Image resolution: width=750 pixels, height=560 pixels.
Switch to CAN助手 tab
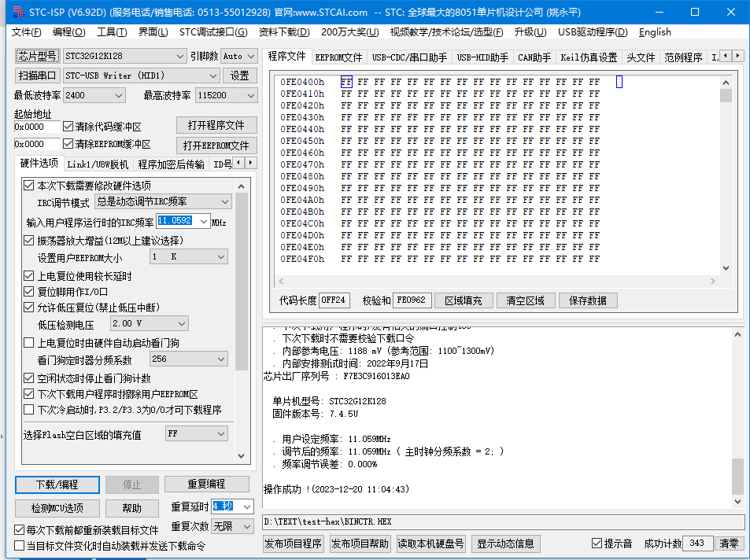tap(534, 57)
